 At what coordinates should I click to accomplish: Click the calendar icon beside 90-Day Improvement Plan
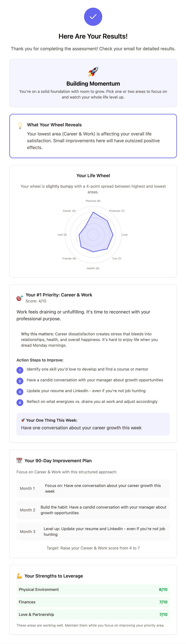[x=19, y=461]
